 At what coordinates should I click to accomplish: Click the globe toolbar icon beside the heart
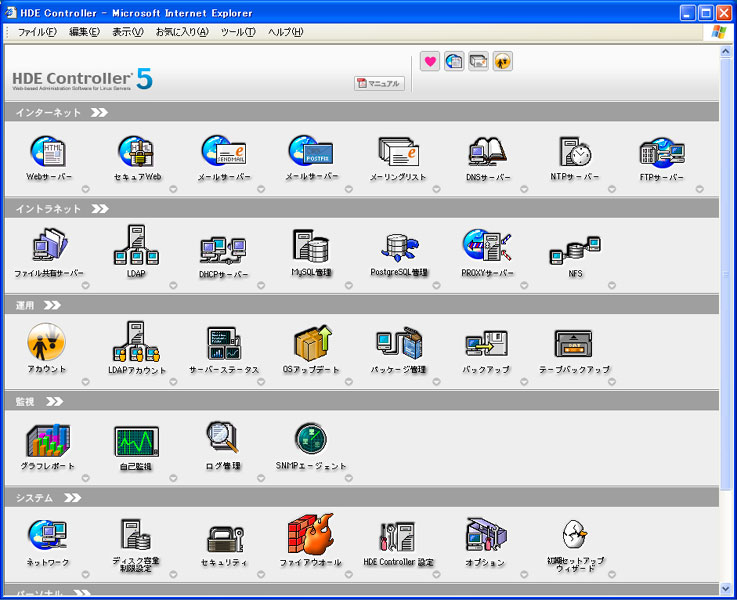point(454,61)
